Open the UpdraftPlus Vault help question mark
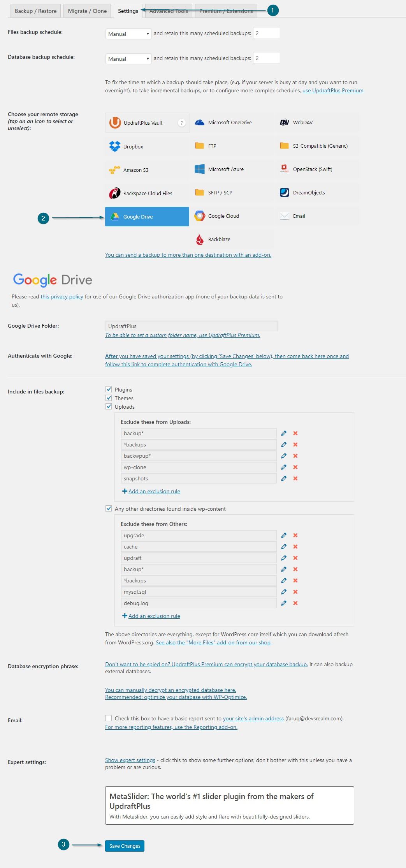Screen dimensions: 406x868 pos(181,123)
